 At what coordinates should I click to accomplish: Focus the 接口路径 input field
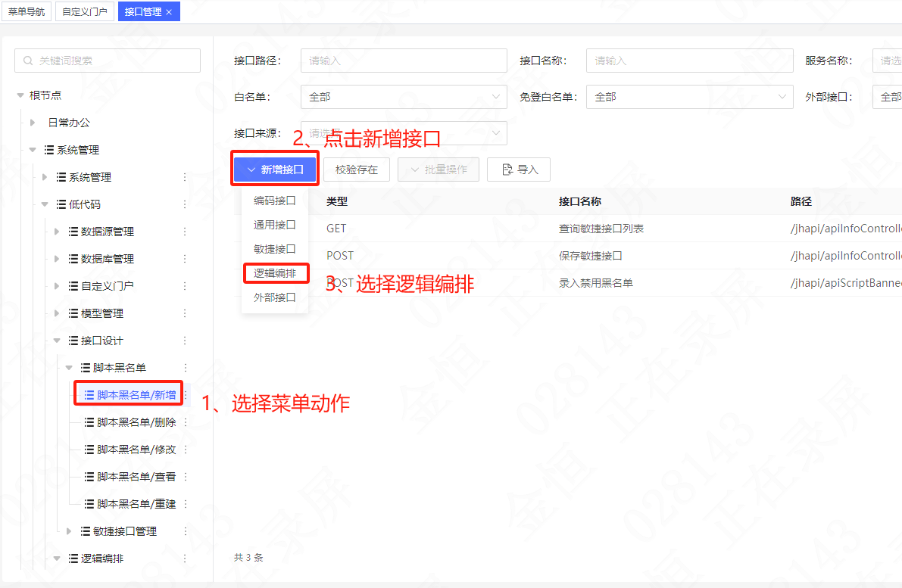[x=404, y=61]
